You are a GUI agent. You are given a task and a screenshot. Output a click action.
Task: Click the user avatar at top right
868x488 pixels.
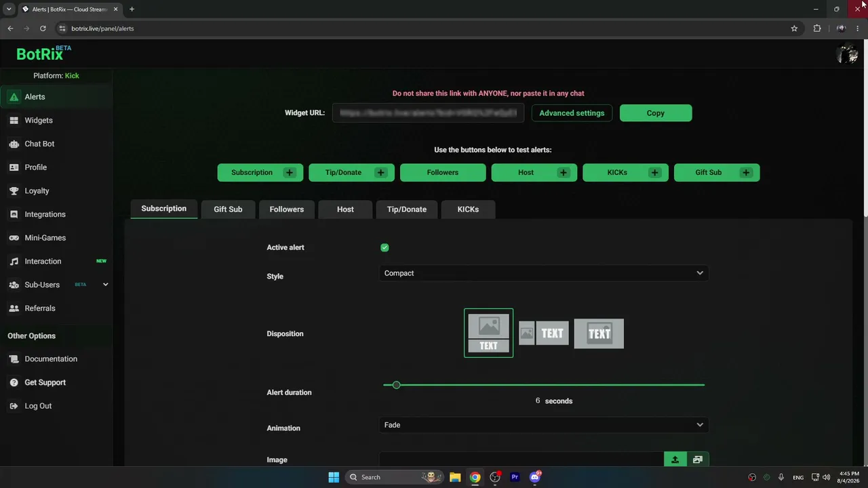pos(847,54)
